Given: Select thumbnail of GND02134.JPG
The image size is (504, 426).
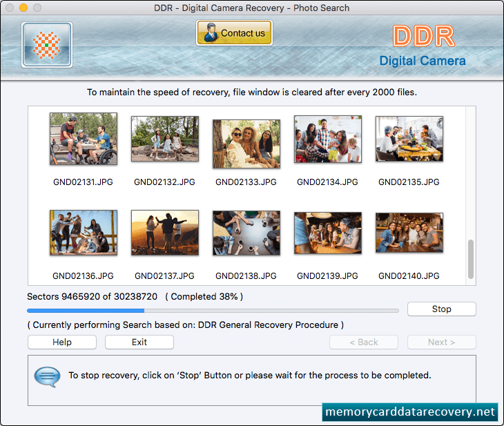Looking at the screenshot, I should 328,139.
